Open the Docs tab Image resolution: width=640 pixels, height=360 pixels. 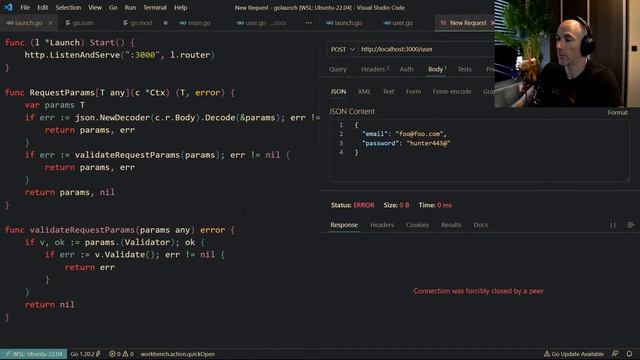pos(480,225)
